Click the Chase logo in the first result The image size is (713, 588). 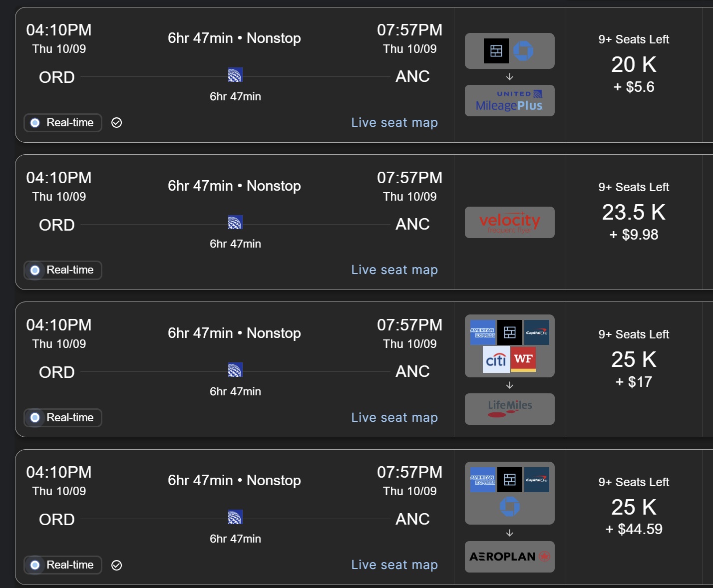pyautogui.click(x=523, y=51)
